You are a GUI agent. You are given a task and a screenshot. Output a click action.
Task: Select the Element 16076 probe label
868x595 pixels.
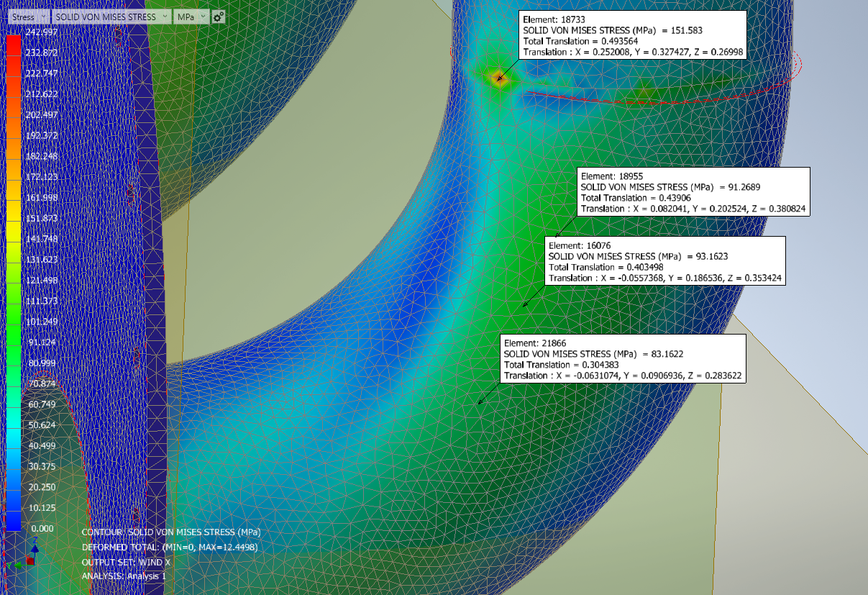(666, 261)
